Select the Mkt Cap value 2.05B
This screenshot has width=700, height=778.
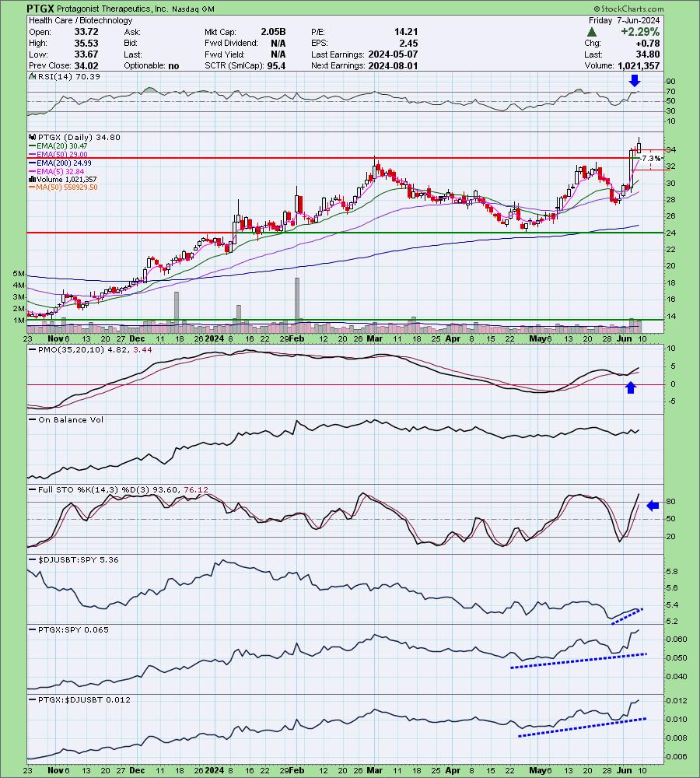tap(273, 32)
